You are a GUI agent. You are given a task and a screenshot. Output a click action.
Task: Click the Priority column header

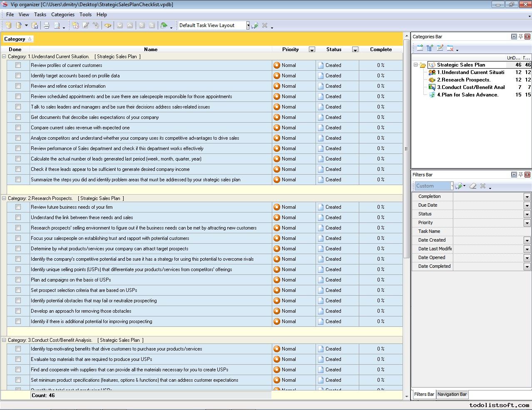(x=290, y=49)
